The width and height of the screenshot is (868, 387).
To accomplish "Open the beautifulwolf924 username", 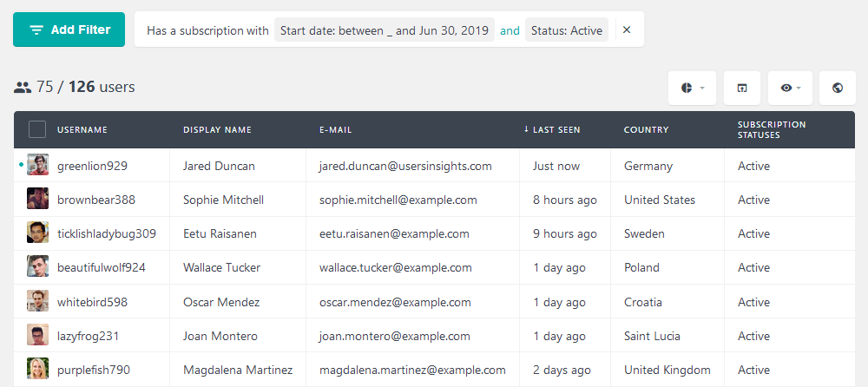I will pos(102,267).
